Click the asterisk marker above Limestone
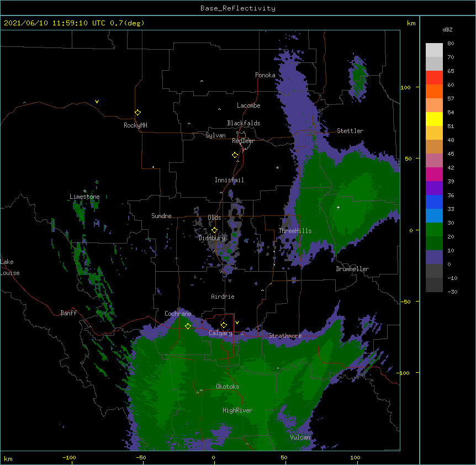Viewport: 476px width, 465px height. [84, 191]
